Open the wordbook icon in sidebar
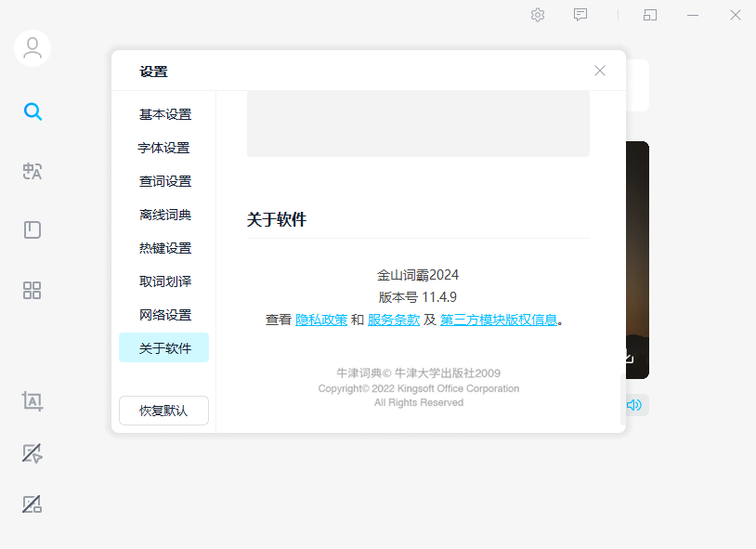Screen dimensions: 756x549 click(33, 229)
